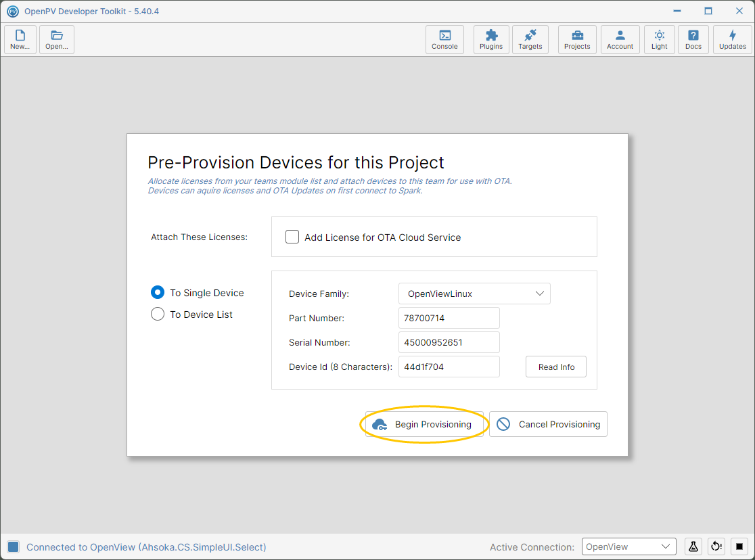Close the OpenPV Developer Toolkit window
755x560 pixels.
tap(739, 11)
